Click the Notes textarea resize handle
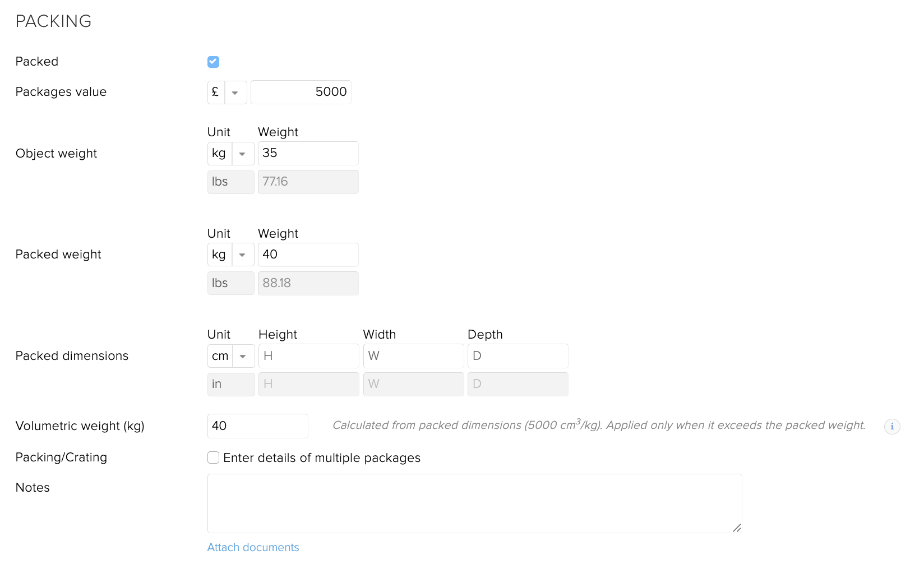The image size is (924, 564). [737, 528]
